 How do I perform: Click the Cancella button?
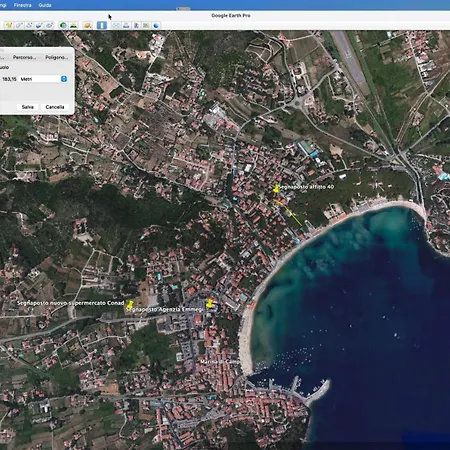tap(55, 107)
